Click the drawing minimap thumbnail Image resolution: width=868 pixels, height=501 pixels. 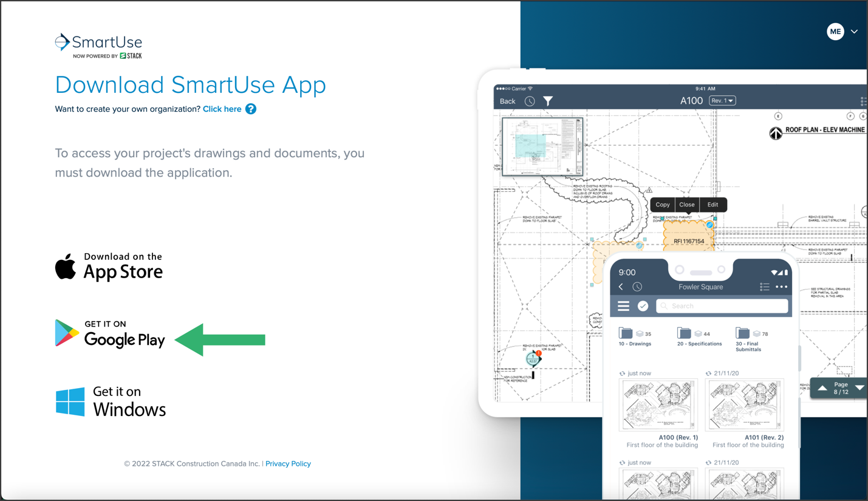[542, 146]
